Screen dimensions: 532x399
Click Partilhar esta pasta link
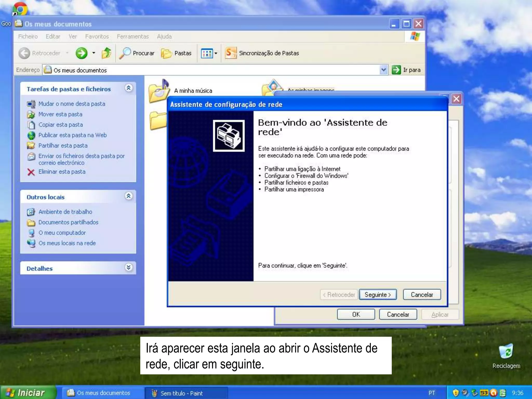click(63, 145)
